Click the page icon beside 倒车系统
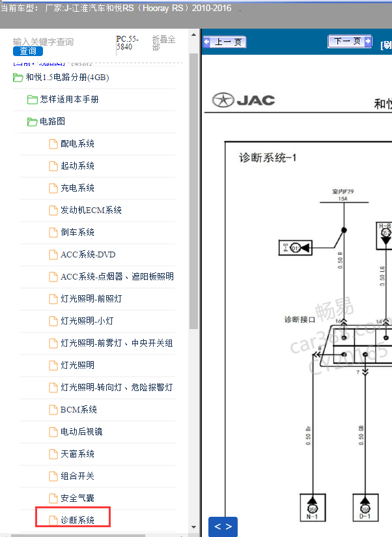This screenshot has height=537, width=392. (53, 233)
